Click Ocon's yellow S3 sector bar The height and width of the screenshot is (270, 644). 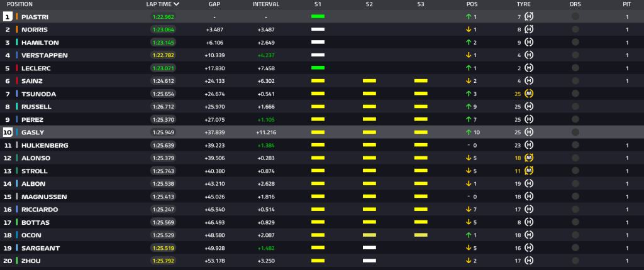click(x=421, y=235)
